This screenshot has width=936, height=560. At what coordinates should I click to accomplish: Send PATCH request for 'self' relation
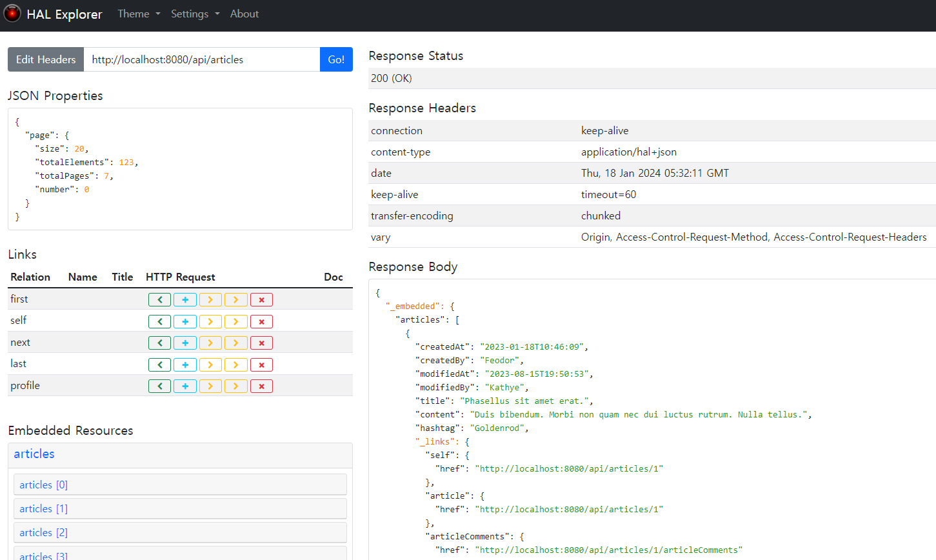pos(236,321)
